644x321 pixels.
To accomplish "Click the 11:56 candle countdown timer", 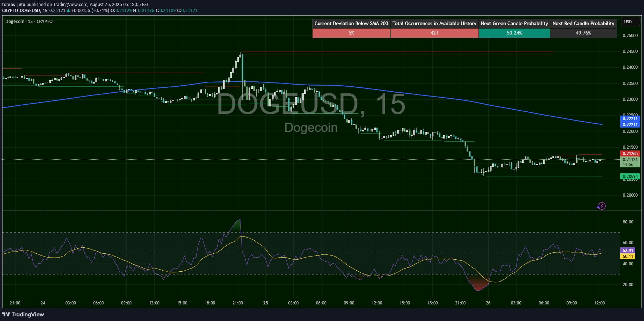I will click(628, 165).
